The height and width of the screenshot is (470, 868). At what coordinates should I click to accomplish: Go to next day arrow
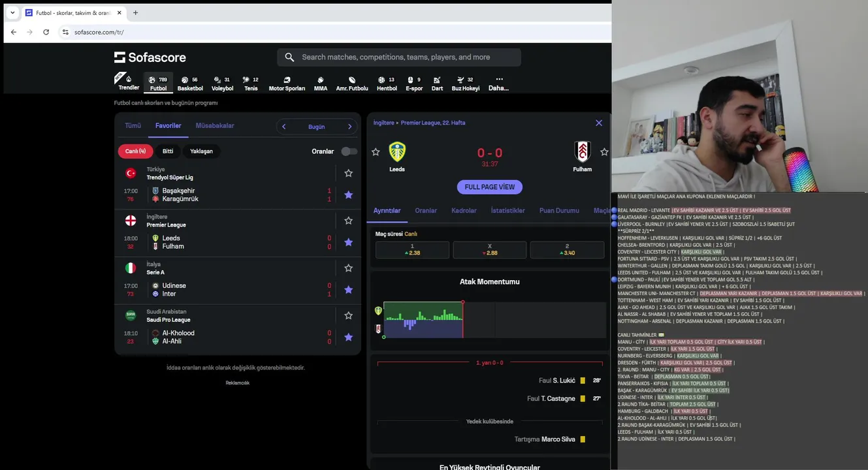[x=349, y=127]
